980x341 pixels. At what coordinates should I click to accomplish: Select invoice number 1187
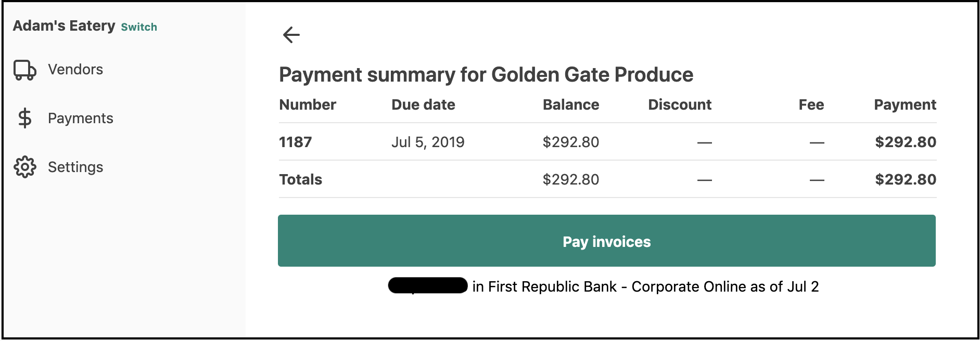[x=295, y=142]
